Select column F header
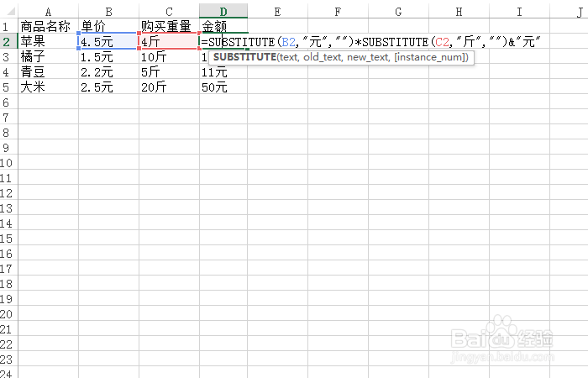Screen dimensions: 588x378 [x=338, y=12]
